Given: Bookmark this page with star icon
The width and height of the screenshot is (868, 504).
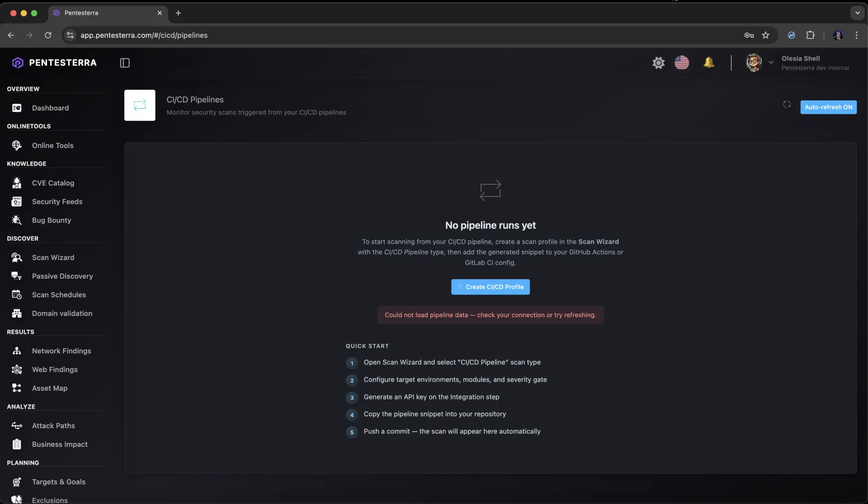Looking at the screenshot, I should (x=765, y=35).
